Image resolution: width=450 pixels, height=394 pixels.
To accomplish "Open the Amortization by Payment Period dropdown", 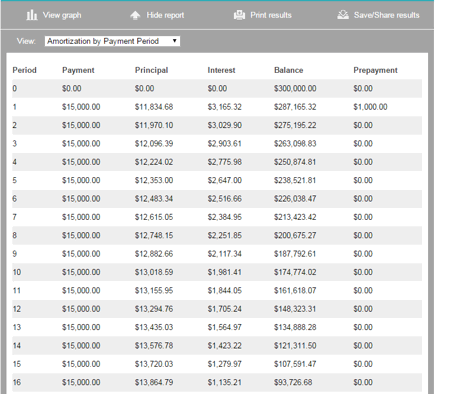I will (x=112, y=41).
